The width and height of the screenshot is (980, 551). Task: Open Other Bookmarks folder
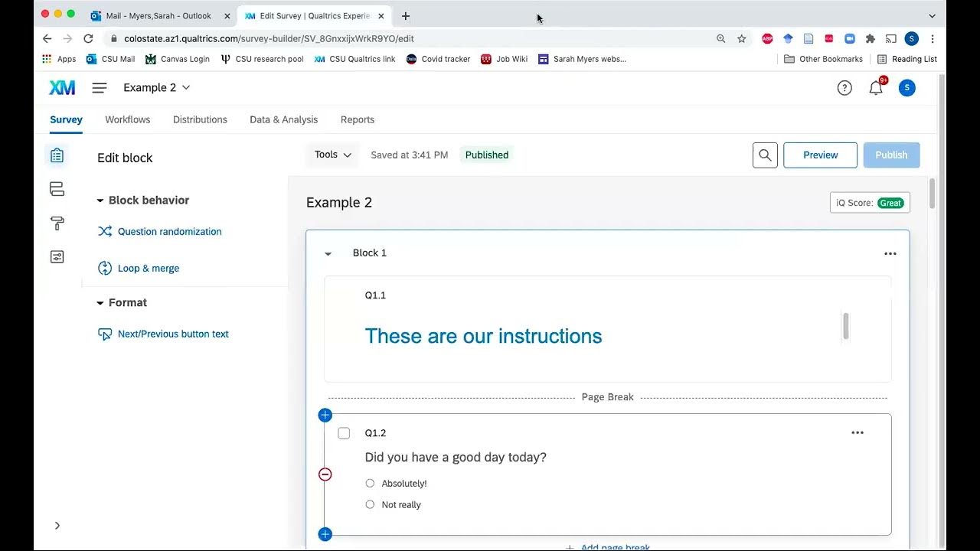tap(823, 59)
